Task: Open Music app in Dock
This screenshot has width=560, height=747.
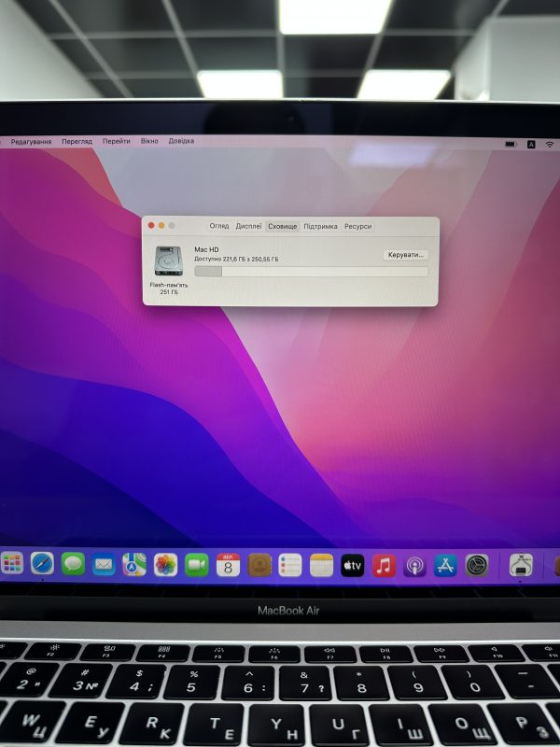Action: pos(384,566)
